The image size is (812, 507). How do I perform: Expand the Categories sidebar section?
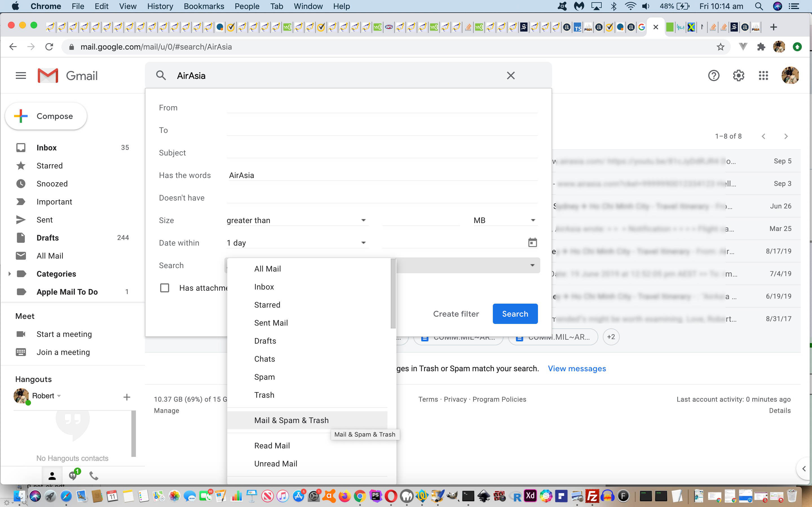point(9,273)
